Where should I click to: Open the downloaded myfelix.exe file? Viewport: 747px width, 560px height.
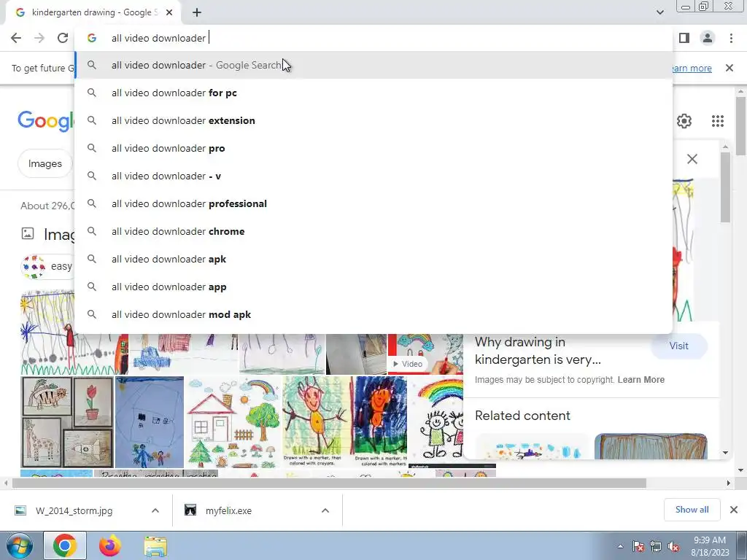228,510
